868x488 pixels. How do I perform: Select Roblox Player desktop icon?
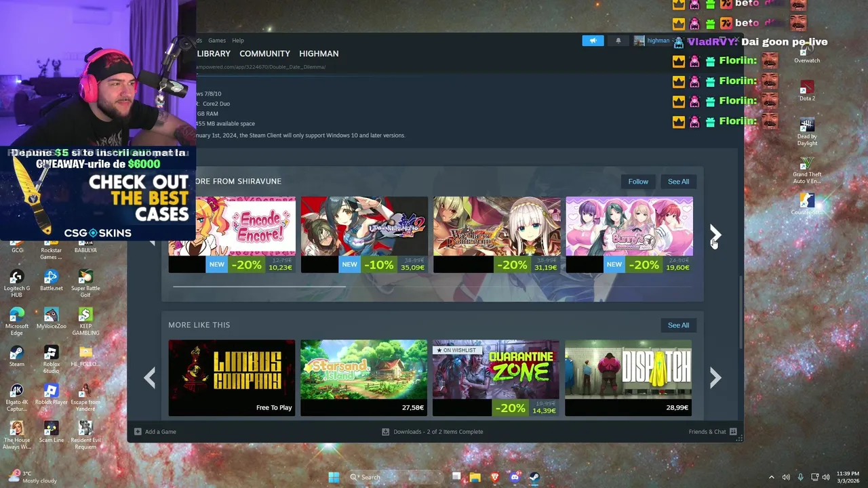(x=51, y=394)
